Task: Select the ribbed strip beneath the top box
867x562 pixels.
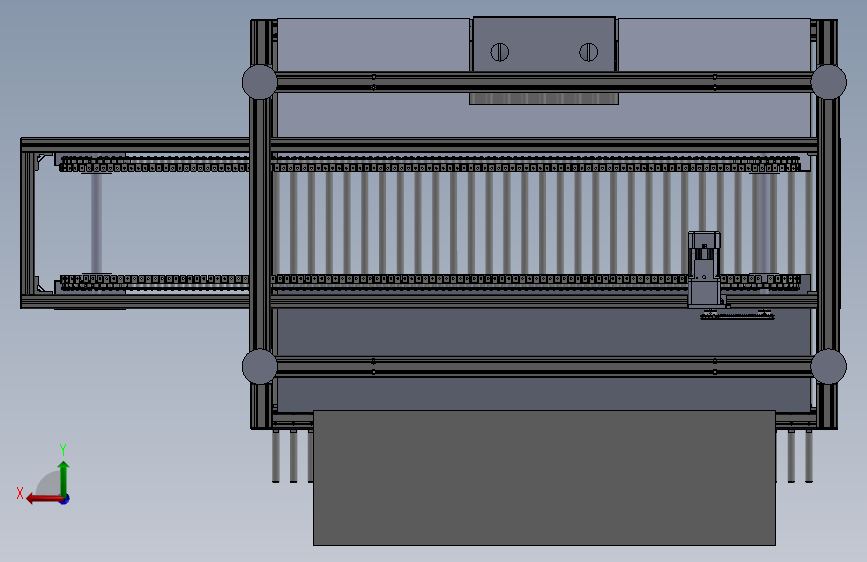Action: (544, 98)
